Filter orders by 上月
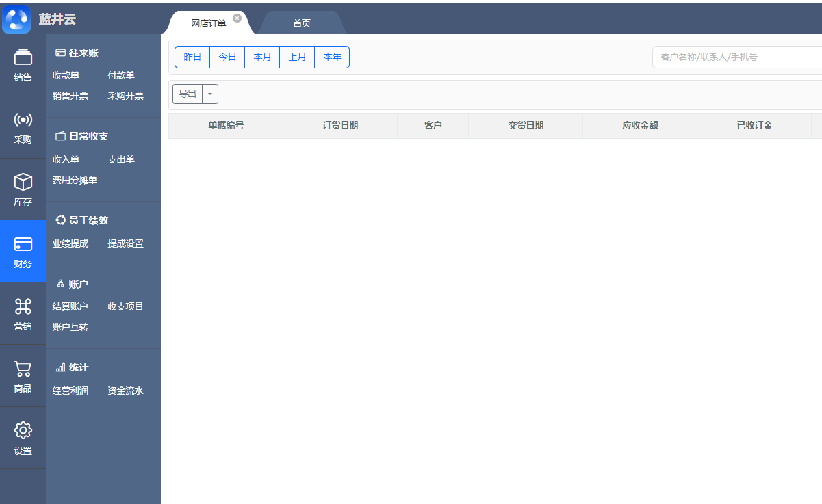This screenshot has width=822, height=504. [x=297, y=57]
